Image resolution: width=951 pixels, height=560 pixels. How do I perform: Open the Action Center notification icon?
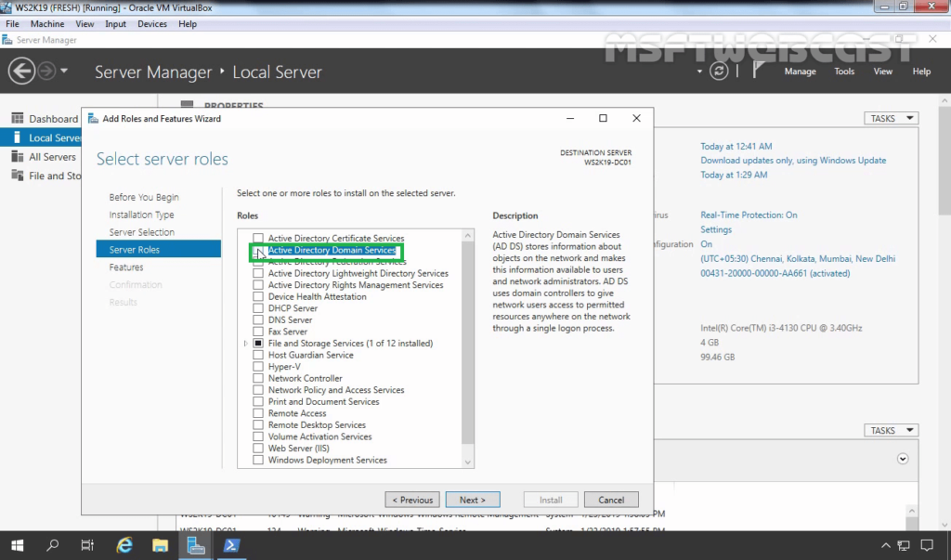(926, 545)
